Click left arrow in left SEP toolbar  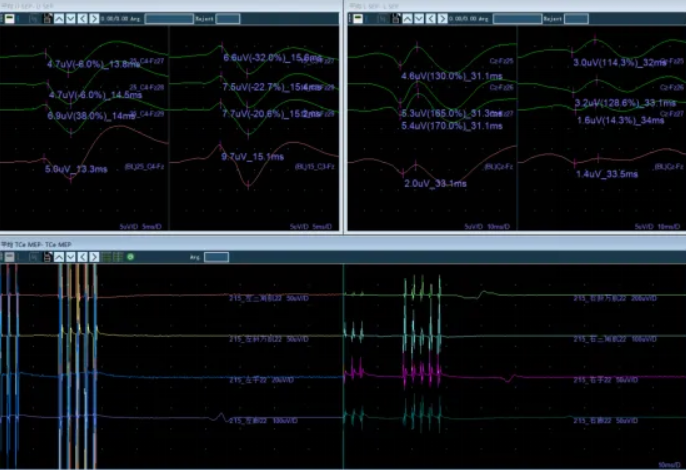coord(82,18)
